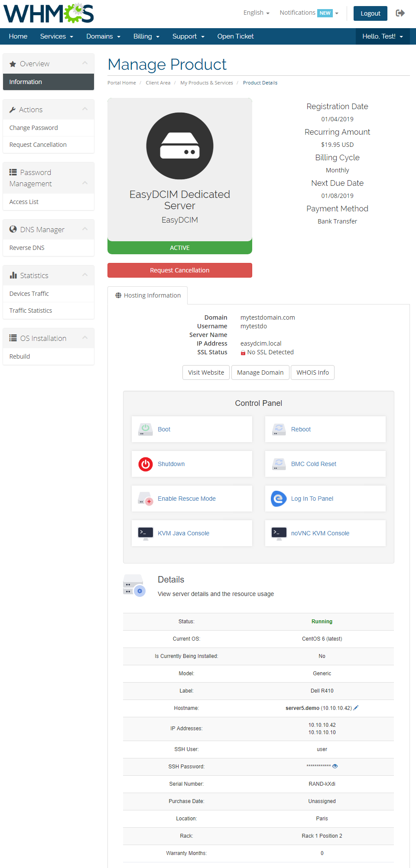416x868 pixels.
Task: Collapse the Password Management panel chevron
Action: tap(85, 184)
